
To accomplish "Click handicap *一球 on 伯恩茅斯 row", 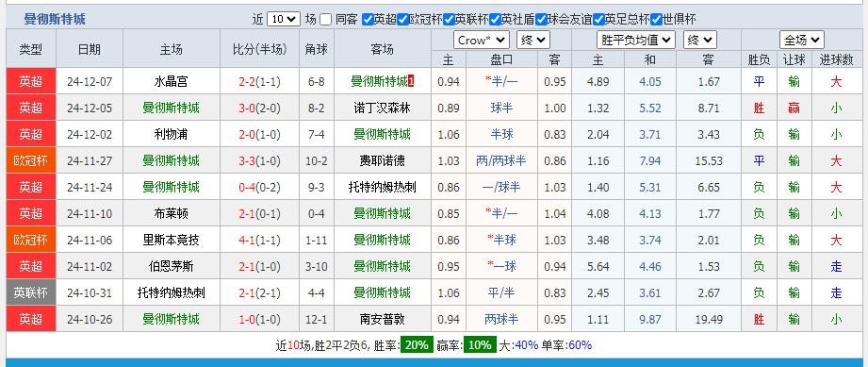I will click(x=501, y=267).
